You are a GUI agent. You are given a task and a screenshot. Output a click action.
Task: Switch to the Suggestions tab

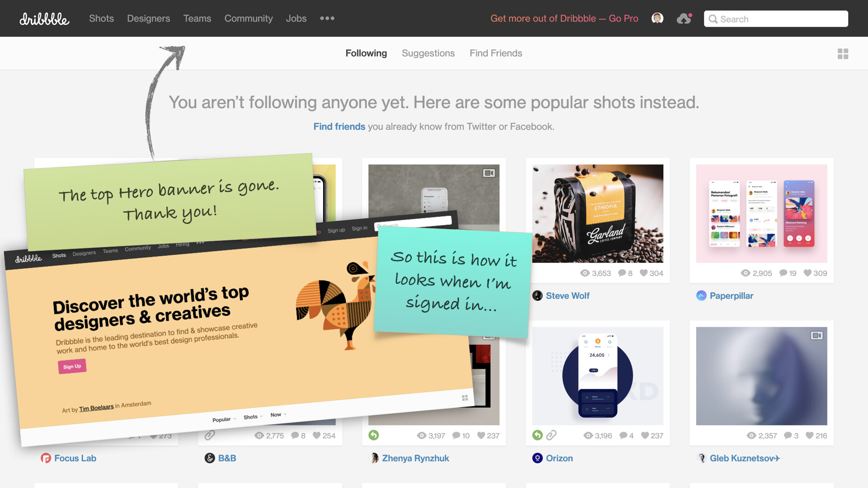(x=428, y=53)
